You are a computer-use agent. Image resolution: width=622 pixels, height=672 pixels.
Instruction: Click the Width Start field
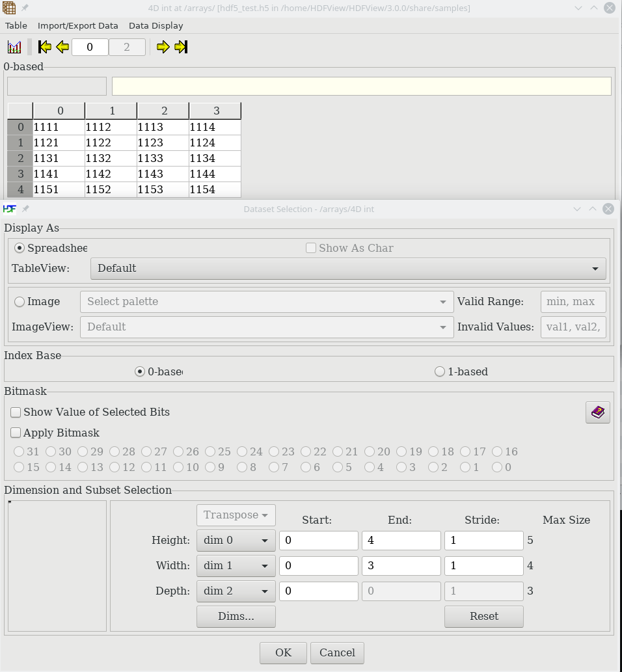coord(319,566)
